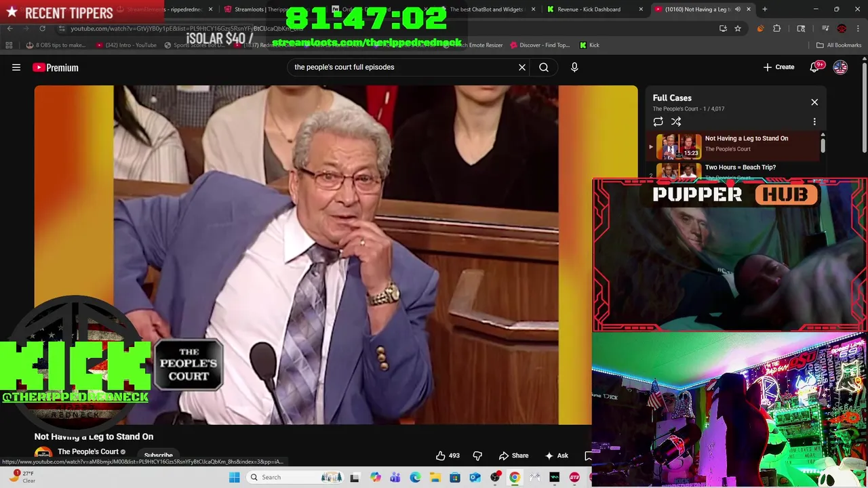868x488 pixels.
Task: Toggle shuffle playlist in Full Cases
Action: (676, 122)
